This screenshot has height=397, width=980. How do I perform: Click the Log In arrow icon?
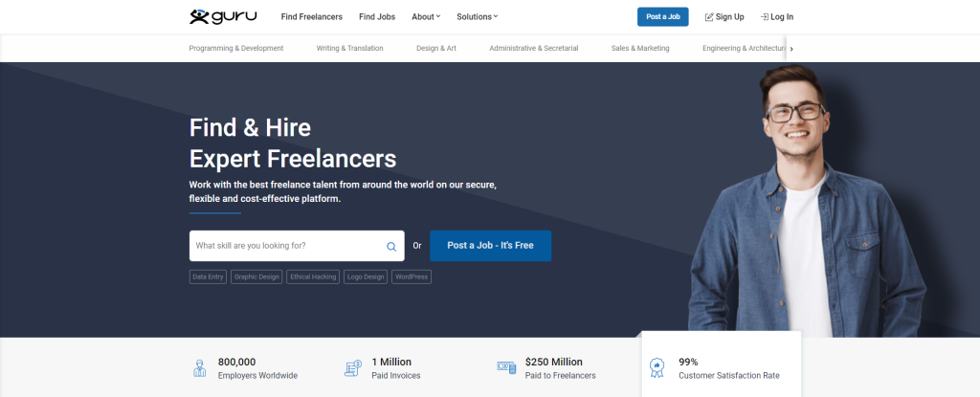pos(764,17)
